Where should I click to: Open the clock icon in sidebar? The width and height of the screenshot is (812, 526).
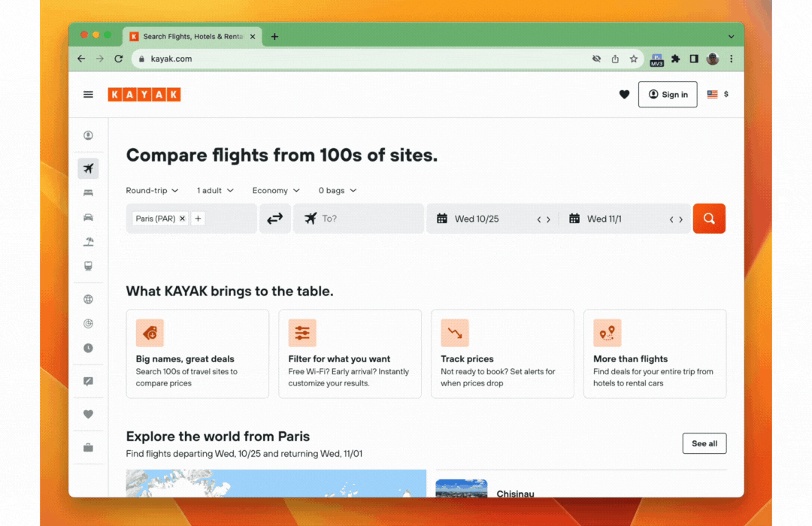pyautogui.click(x=88, y=348)
